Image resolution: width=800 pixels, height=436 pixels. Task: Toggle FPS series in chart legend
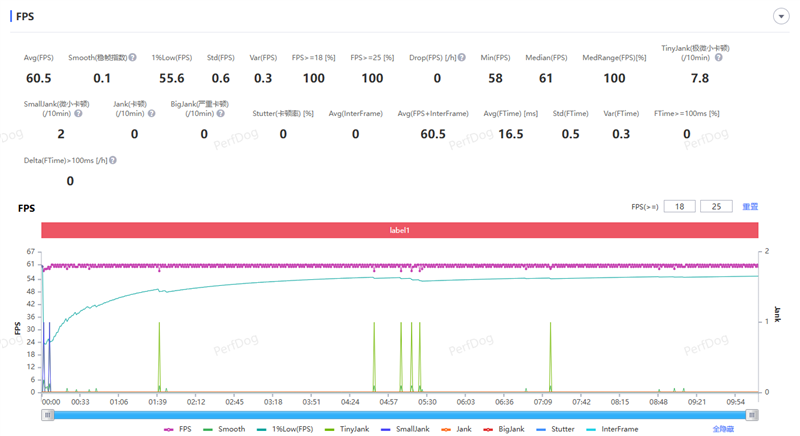(177, 429)
